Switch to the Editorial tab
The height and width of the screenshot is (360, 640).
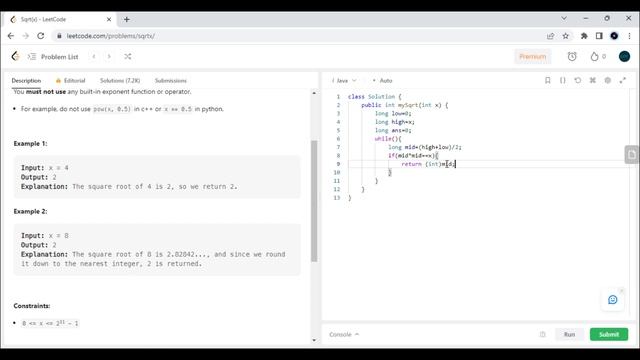[x=71, y=81]
